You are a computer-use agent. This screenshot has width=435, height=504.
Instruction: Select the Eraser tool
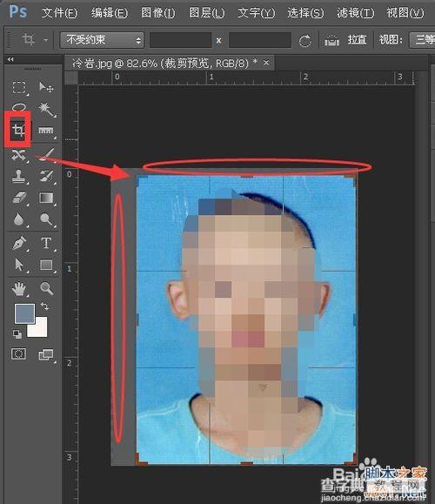19,198
